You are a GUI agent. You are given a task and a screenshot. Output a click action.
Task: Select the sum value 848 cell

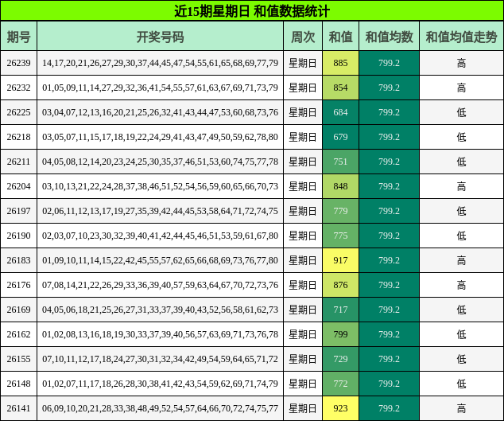coord(340,186)
